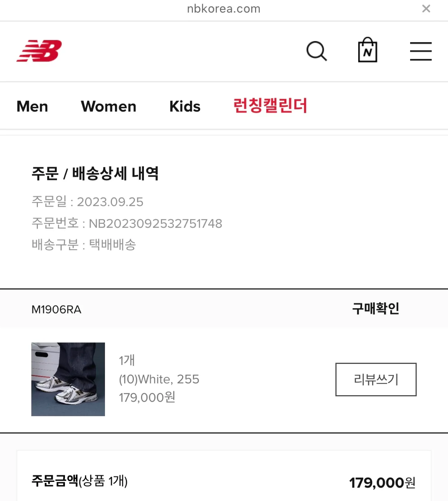The width and height of the screenshot is (448, 501).
Task: Click the 리뷰쓰기 review button
Action: click(x=376, y=379)
